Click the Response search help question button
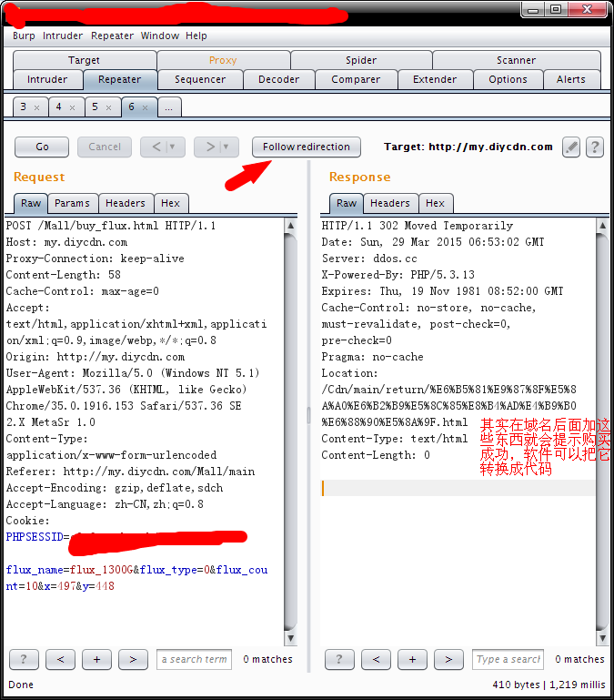Screen dimensions: 614x700 point(339,659)
